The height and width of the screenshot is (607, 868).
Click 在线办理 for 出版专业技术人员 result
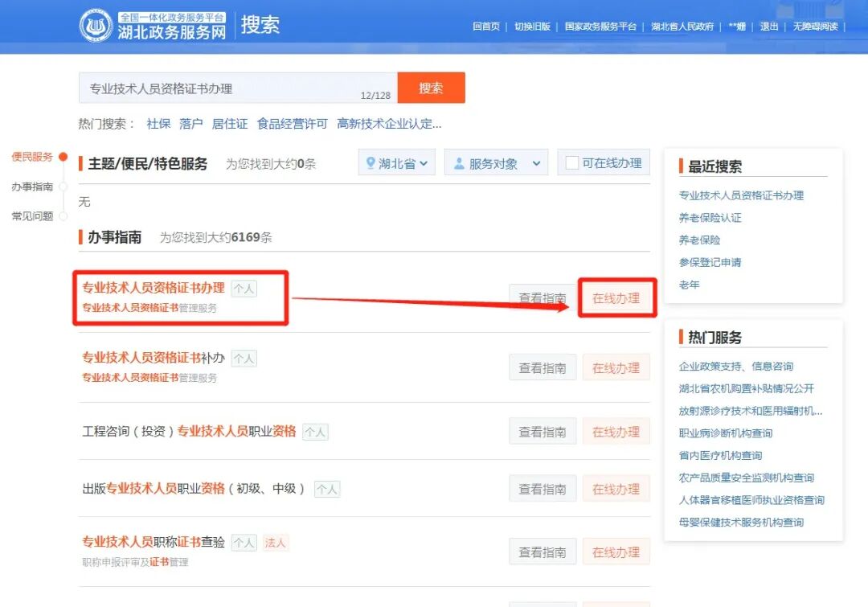[616, 489]
